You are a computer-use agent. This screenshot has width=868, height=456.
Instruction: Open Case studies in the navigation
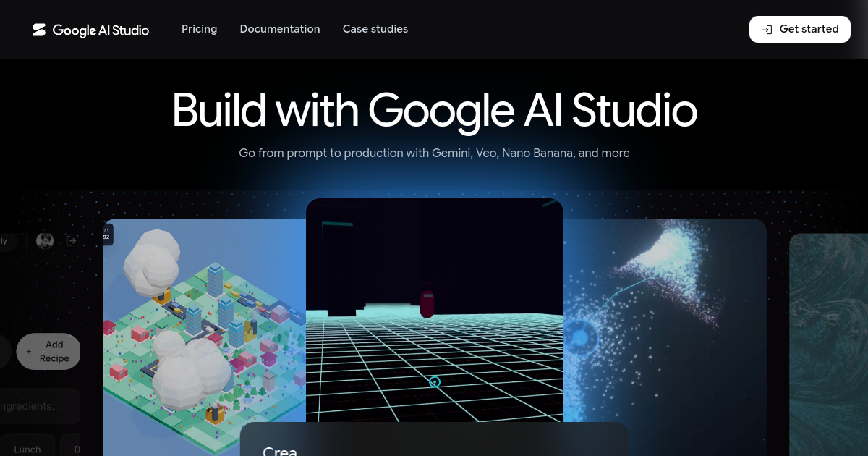tap(375, 29)
